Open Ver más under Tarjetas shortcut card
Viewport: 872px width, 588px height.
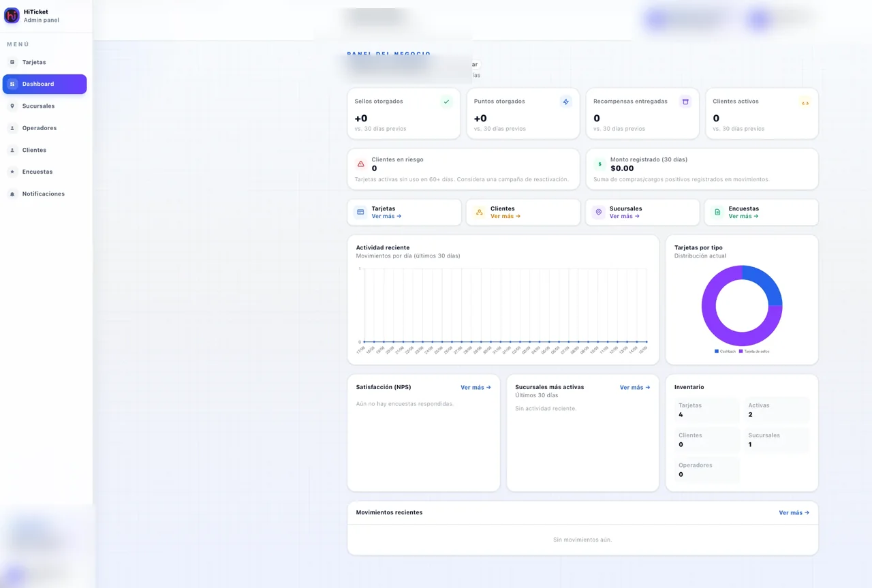coord(386,216)
